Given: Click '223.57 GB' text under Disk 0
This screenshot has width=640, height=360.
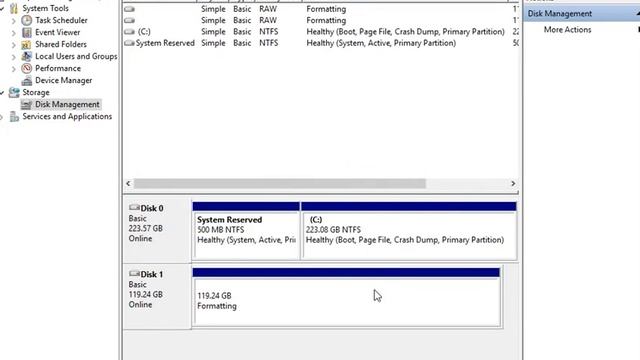Looking at the screenshot, I should click(x=146, y=228).
